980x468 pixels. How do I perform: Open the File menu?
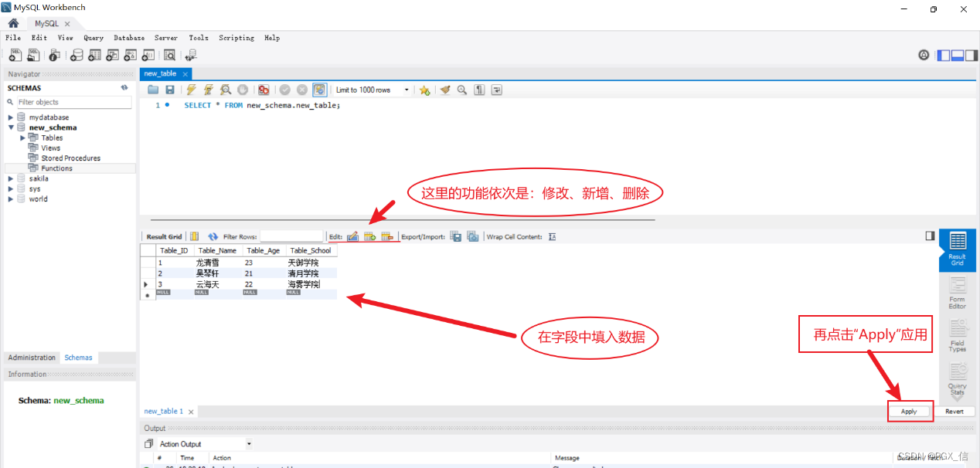point(13,38)
